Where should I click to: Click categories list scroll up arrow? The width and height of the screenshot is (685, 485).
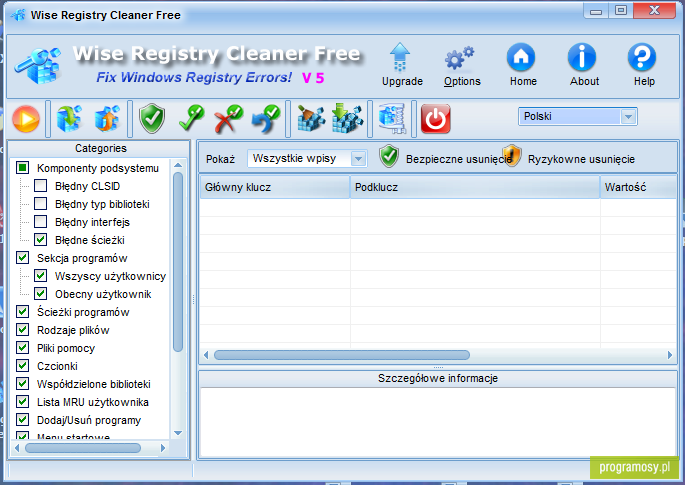pyautogui.click(x=178, y=165)
